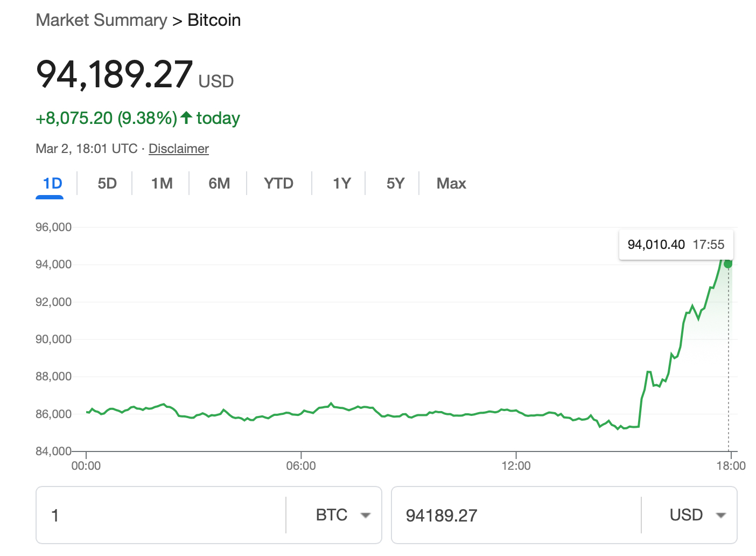
Task: Click the 94,010.40 price tooltip
Action: (x=676, y=245)
